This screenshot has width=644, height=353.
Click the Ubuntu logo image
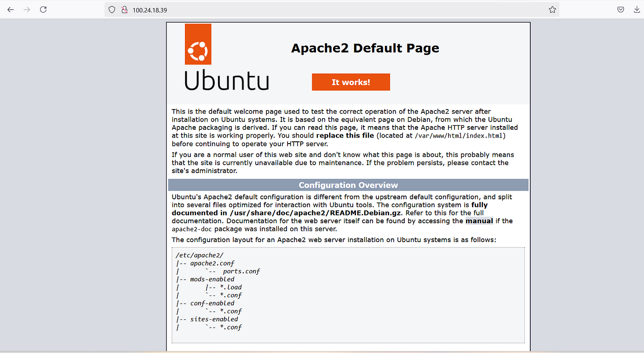pos(226,57)
